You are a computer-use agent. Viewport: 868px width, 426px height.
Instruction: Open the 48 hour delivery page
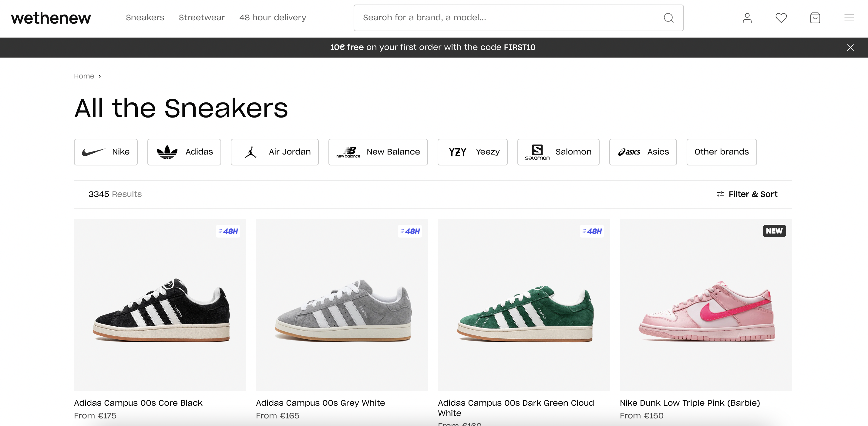pos(273,18)
